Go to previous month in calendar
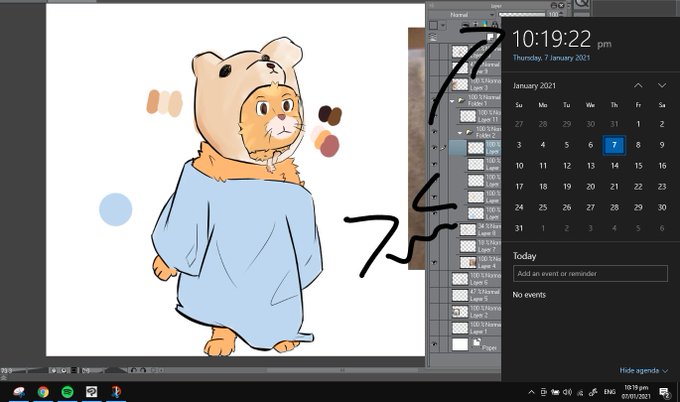The height and width of the screenshot is (402, 680). (x=638, y=85)
